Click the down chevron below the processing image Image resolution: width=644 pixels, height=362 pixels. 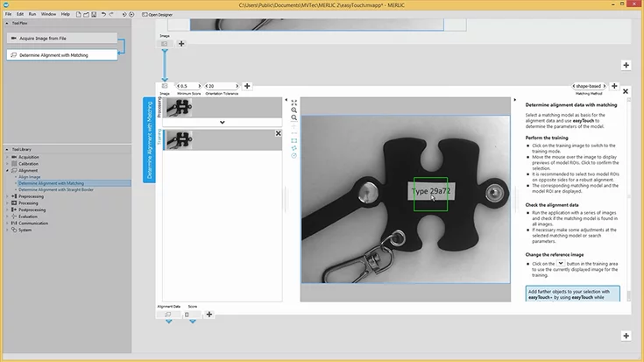pyautogui.click(x=222, y=123)
